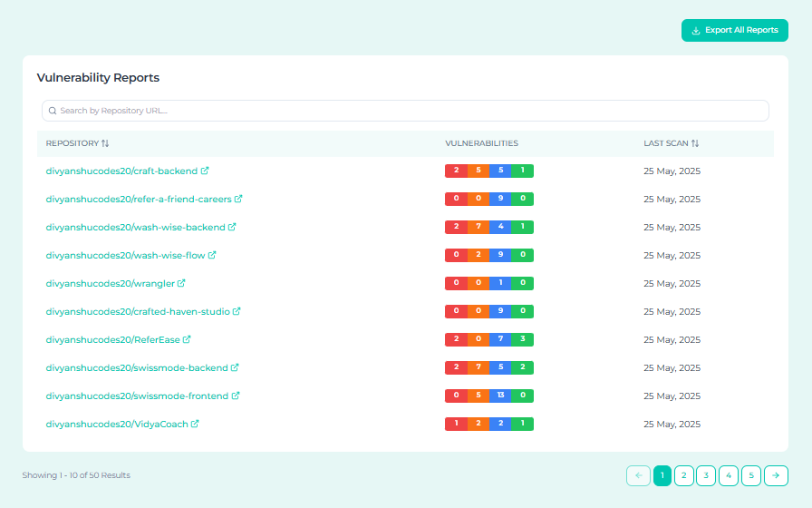The height and width of the screenshot is (508, 812).
Task: Open the swissmode-backend repository link
Action: coord(137,367)
